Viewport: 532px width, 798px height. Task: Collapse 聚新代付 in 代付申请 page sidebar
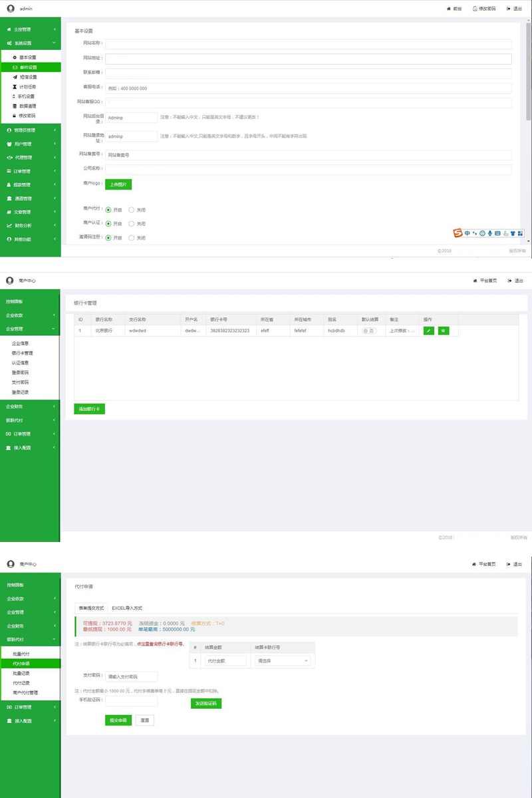click(31, 640)
